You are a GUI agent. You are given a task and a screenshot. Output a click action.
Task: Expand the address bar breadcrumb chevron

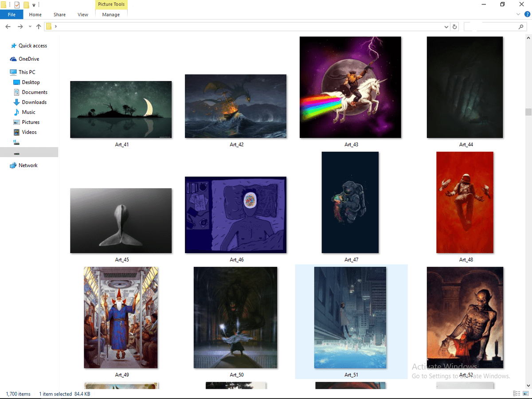(x=56, y=27)
